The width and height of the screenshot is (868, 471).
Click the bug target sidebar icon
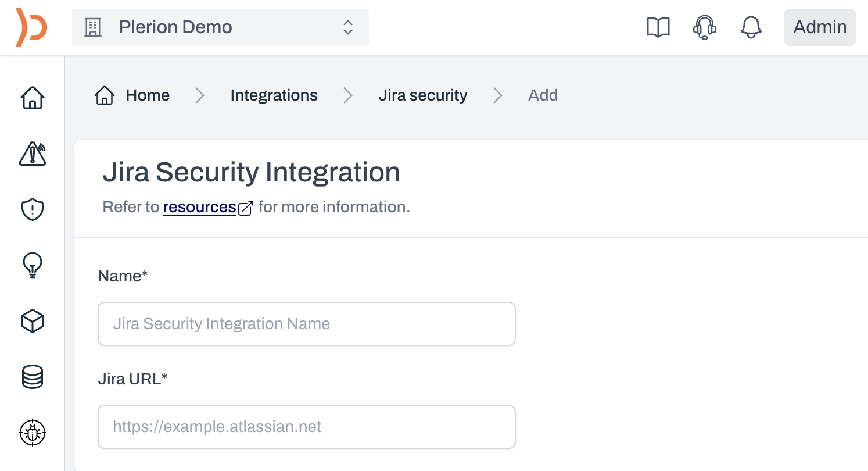tap(33, 433)
